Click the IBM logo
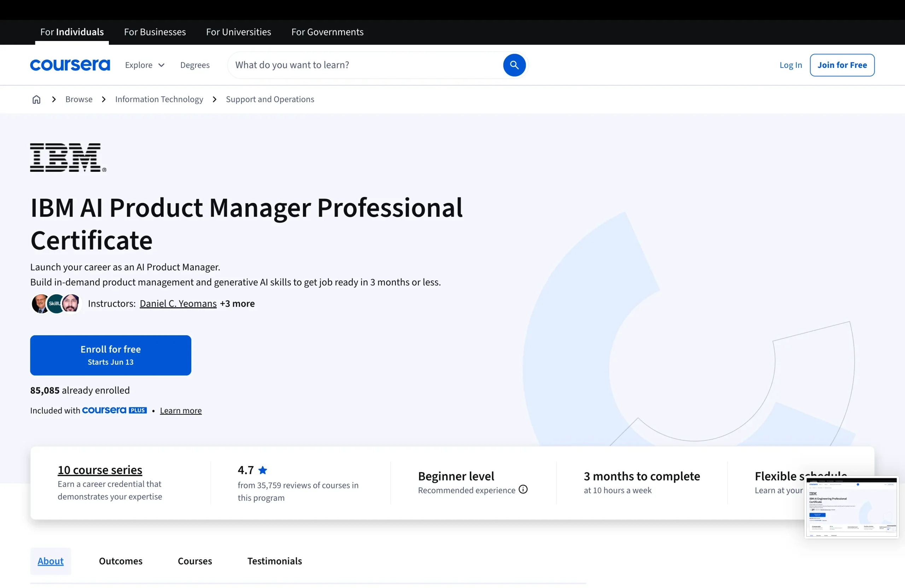The width and height of the screenshot is (905, 588). click(x=68, y=157)
